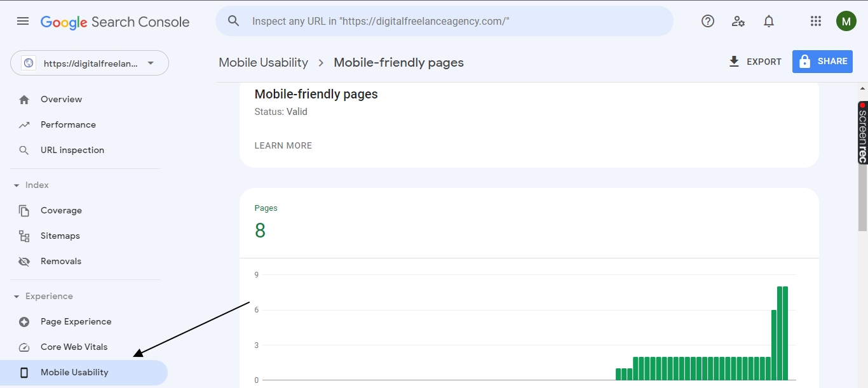
Task: Click the Google Search Console logo
Action: pyautogui.click(x=115, y=22)
